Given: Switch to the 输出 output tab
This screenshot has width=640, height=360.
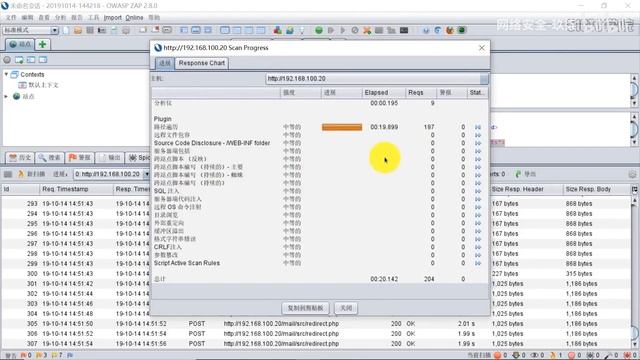Looking at the screenshot, I should [110, 158].
